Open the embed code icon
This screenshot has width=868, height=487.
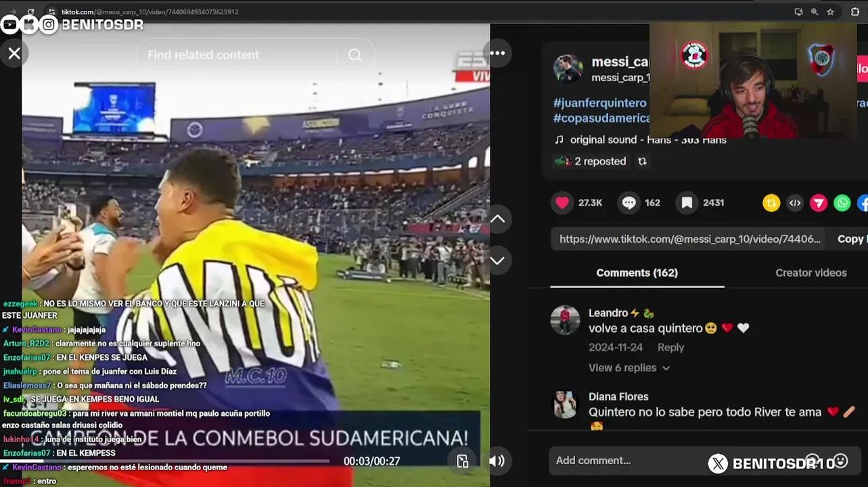pyautogui.click(x=795, y=203)
